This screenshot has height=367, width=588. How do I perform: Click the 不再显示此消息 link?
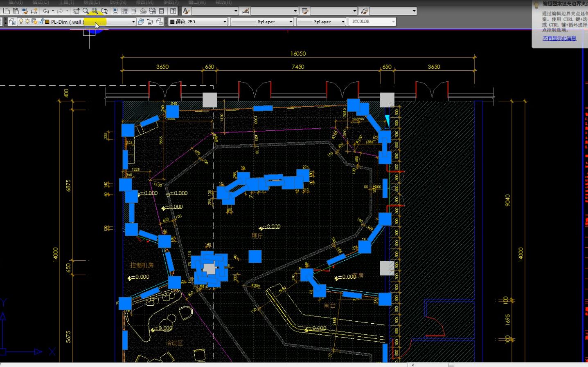(x=559, y=38)
